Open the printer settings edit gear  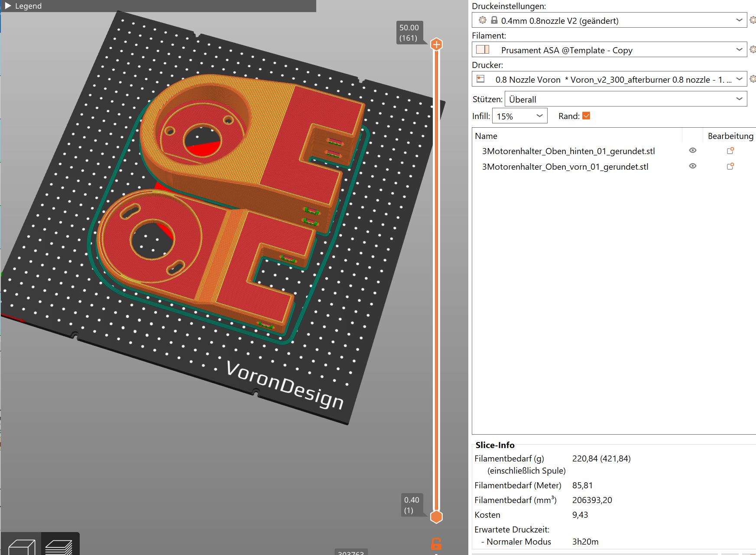pyautogui.click(x=753, y=79)
